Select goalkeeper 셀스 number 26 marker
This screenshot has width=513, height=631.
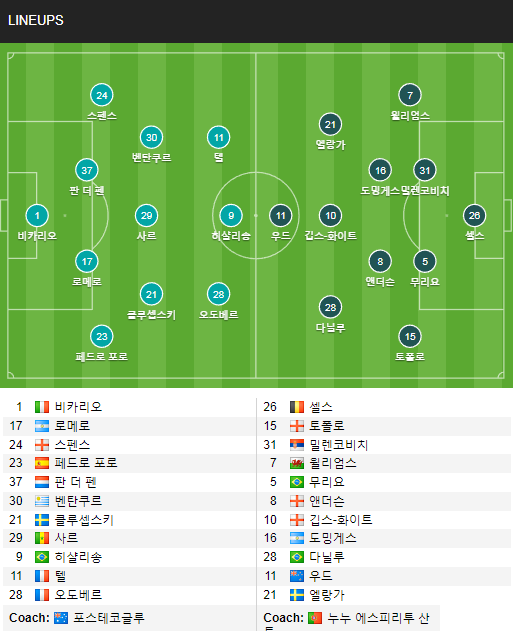(474, 216)
